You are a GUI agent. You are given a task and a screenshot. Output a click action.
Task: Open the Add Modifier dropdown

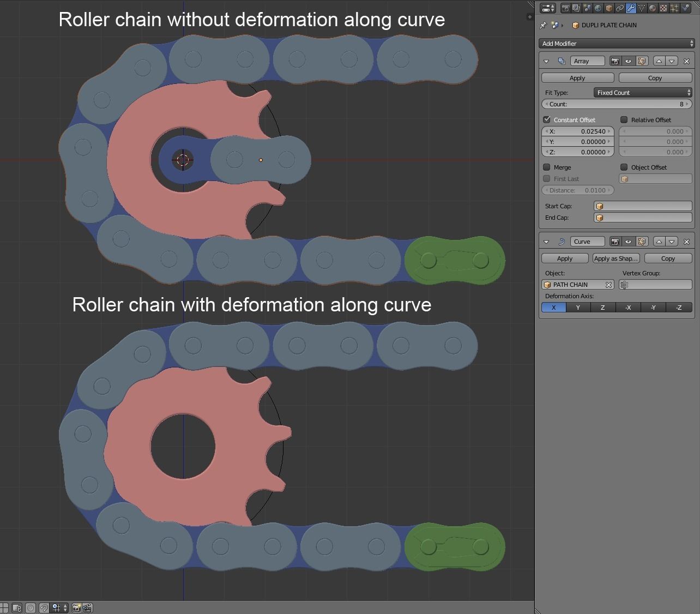(x=617, y=44)
